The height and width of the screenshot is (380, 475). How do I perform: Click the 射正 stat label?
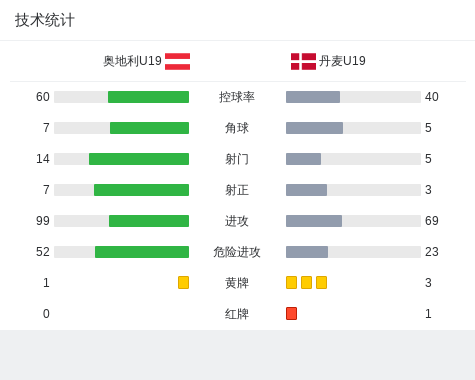point(237,190)
